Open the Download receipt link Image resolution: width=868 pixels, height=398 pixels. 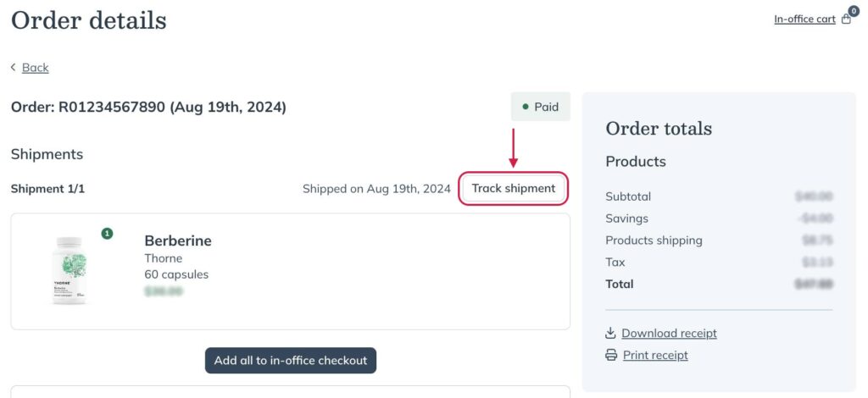pyautogui.click(x=670, y=334)
